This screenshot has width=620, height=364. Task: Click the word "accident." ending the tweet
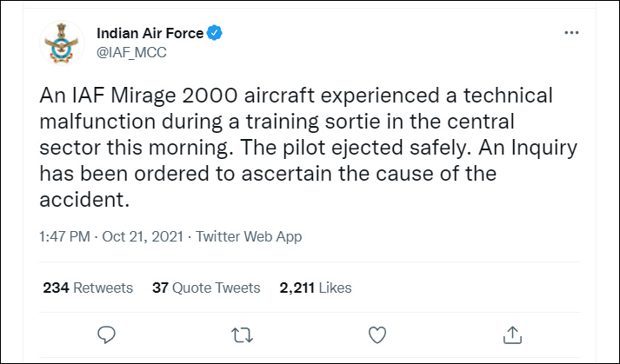coord(83,199)
